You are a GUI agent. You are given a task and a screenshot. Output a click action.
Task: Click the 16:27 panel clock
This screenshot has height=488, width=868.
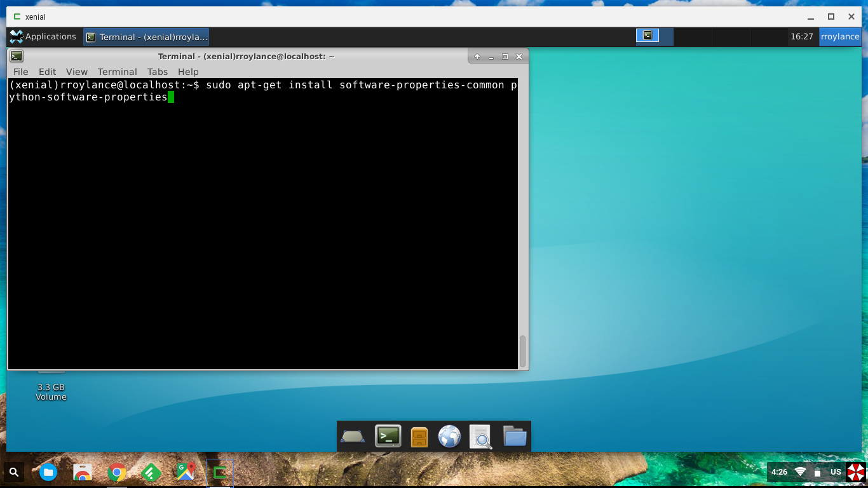pos(801,36)
